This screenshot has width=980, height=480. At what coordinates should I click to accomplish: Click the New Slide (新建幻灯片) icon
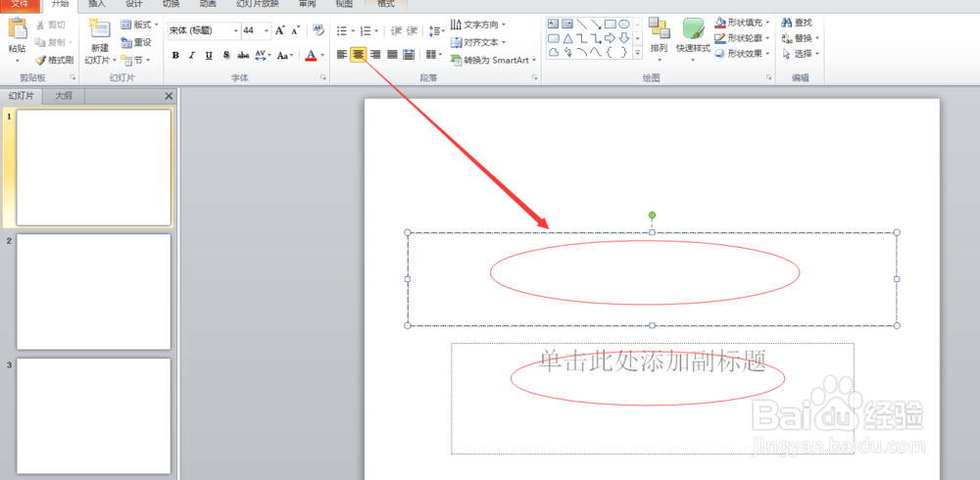100,29
